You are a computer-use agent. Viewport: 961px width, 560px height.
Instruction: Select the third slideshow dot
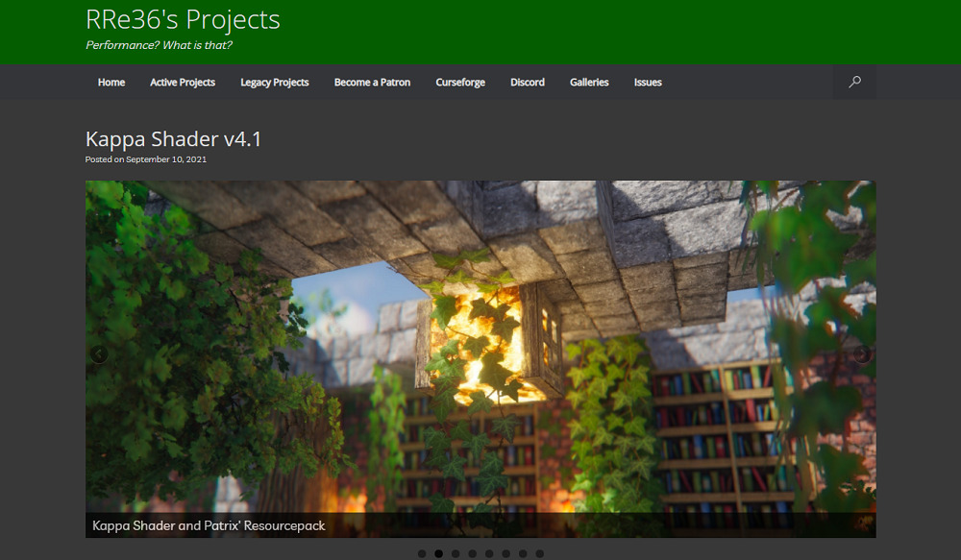click(x=456, y=554)
